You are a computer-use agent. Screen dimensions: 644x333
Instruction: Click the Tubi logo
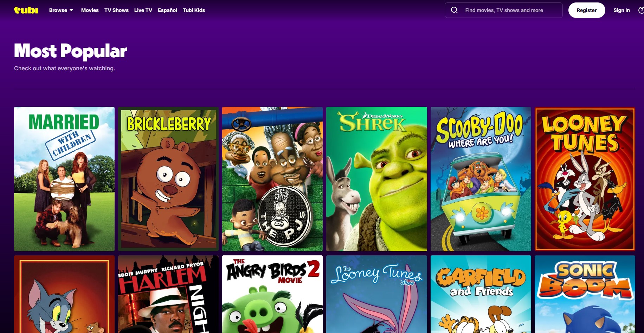pos(26,10)
